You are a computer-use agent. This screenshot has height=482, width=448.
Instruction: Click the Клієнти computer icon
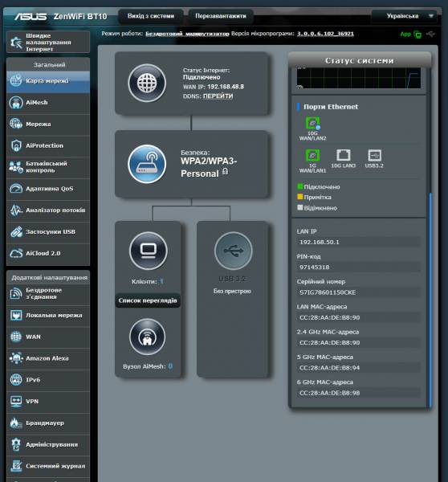[x=149, y=251]
